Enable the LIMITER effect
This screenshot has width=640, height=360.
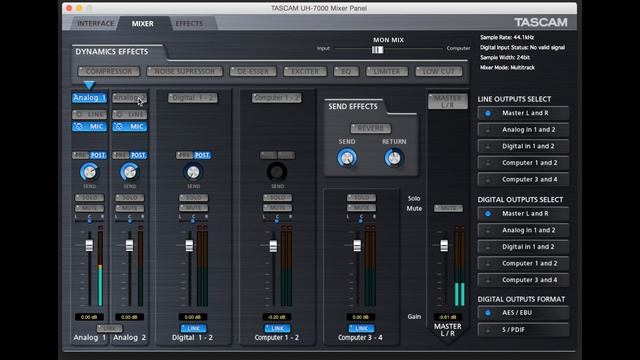[387, 71]
